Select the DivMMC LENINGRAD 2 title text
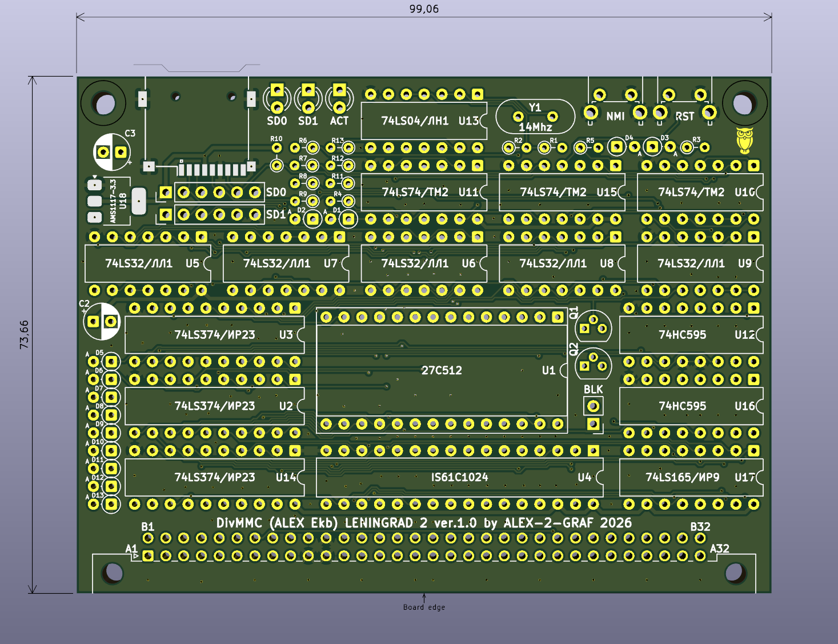Screen dimensions: 838x644 click(x=424, y=523)
